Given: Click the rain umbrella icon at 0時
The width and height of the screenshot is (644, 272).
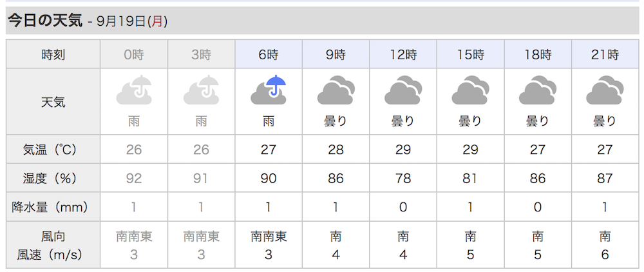Looking at the screenshot, I should pyautogui.click(x=134, y=90).
